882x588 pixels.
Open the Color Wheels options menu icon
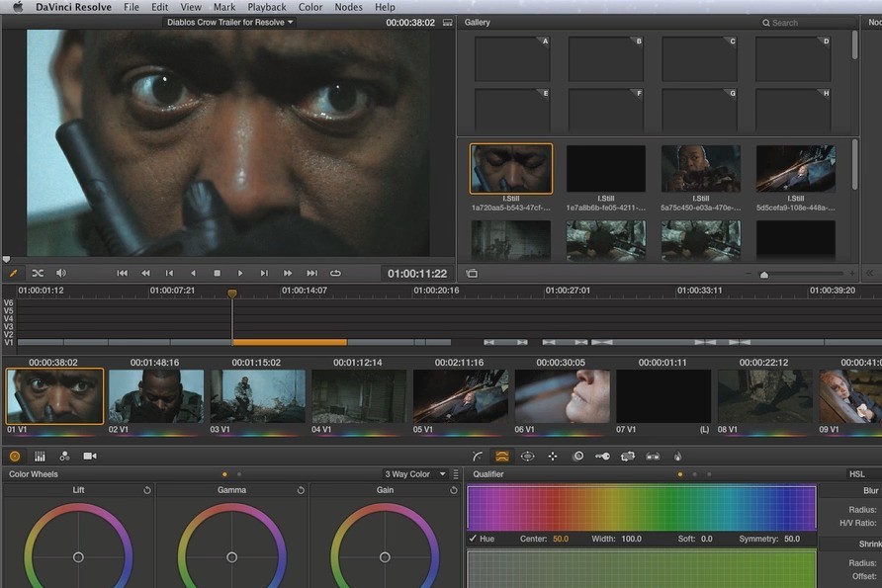click(x=456, y=474)
